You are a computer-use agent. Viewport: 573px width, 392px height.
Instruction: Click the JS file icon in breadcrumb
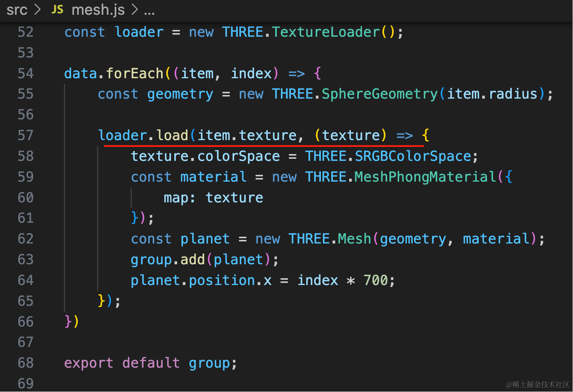[58, 10]
